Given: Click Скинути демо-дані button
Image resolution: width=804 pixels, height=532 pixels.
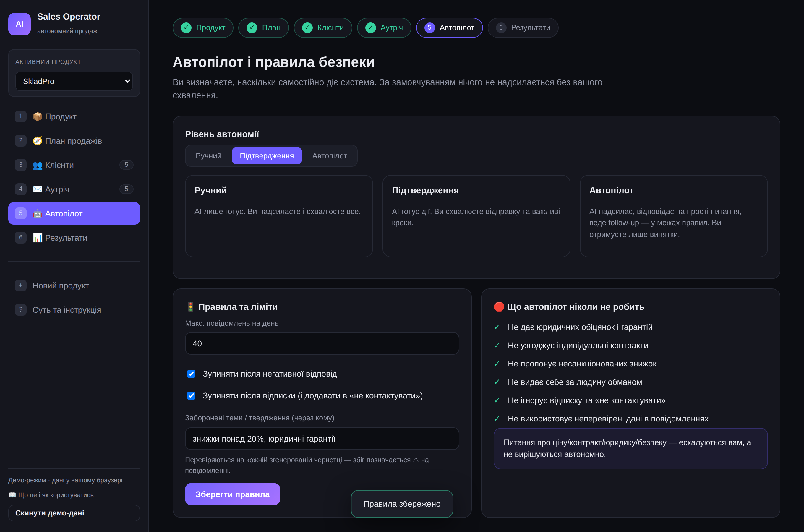Looking at the screenshot, I should point(74,513).
